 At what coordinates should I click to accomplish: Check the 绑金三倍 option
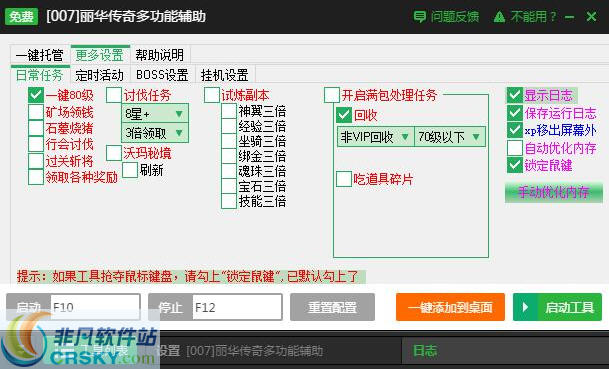(x=229, y=156)
